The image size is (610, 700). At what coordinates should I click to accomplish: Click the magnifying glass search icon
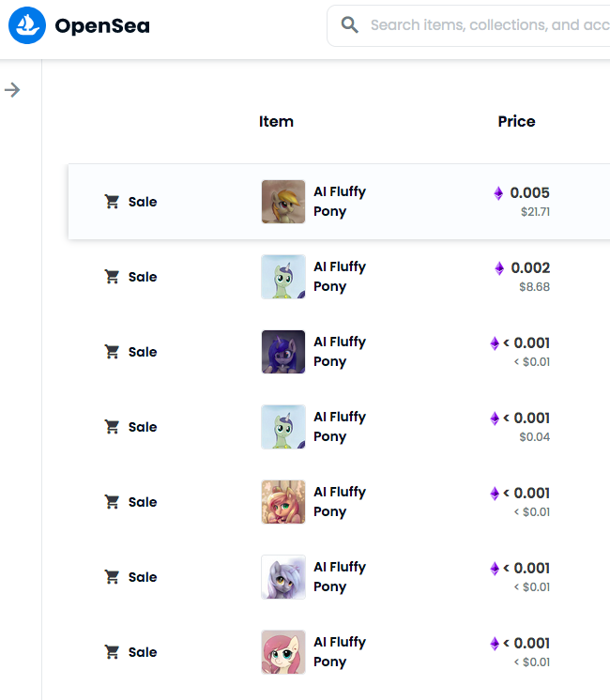(350, 25)
